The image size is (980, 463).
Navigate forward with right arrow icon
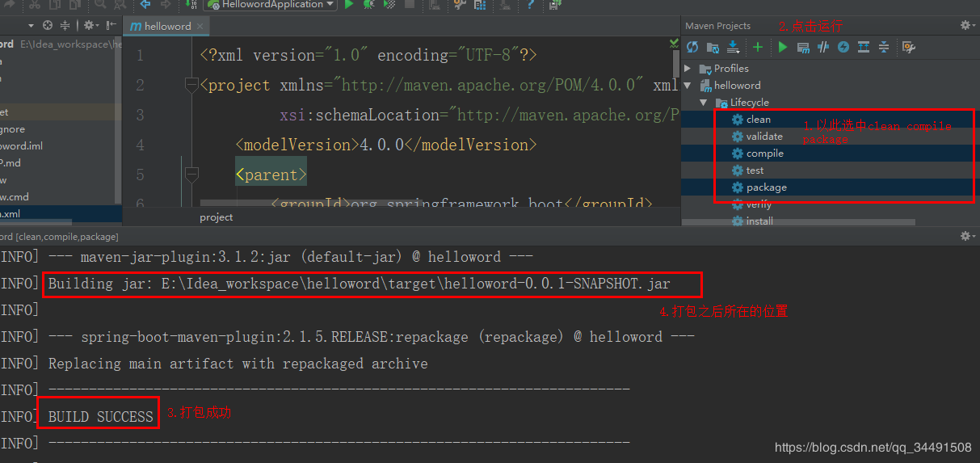click(166, 5)
